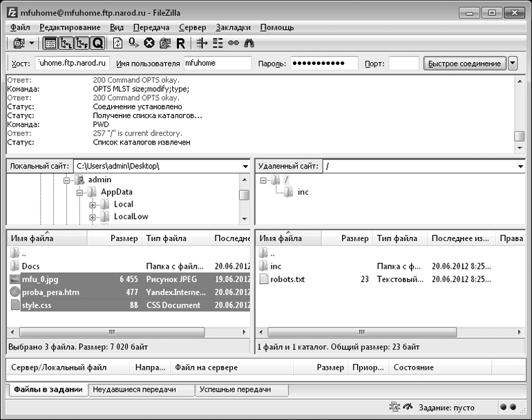The width and height of the screenshot is (532, 420).
Task: Open Site Manager dropdown arrow in toolbar
Action: (32, 43)
